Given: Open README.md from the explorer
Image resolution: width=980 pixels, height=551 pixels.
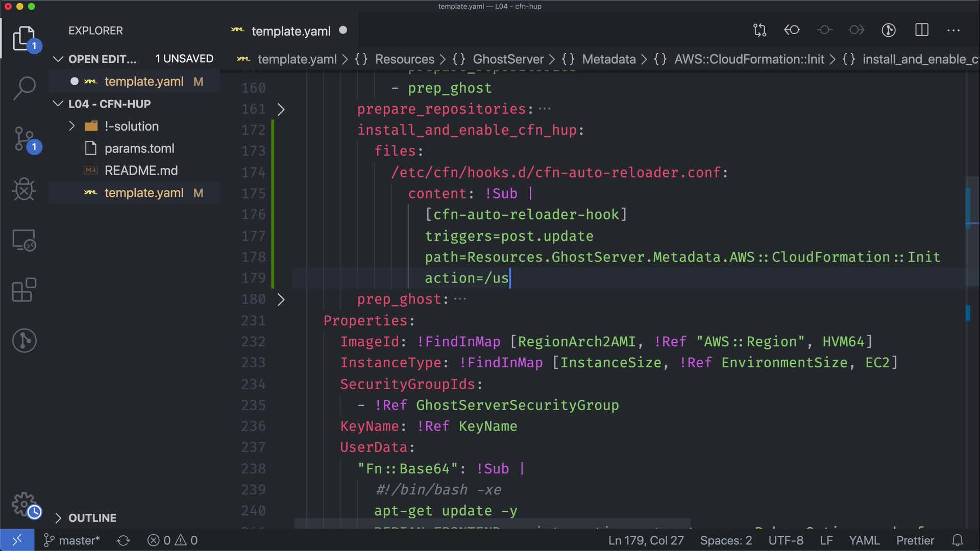Looking at the screenshot, I should tap(141, 170).
